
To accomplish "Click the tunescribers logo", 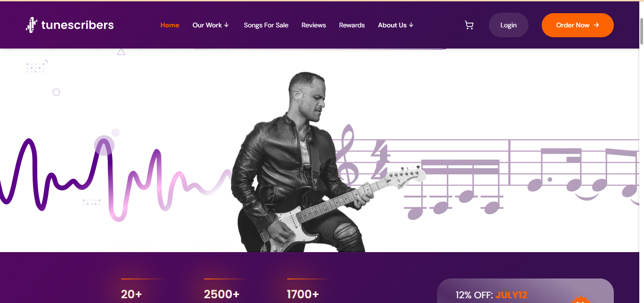I will point(70,25).
